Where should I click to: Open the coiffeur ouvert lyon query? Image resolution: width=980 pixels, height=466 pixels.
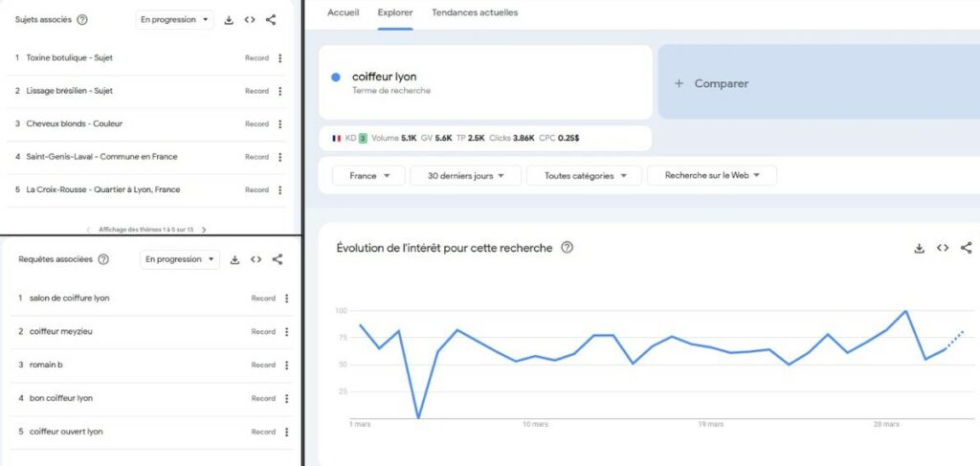(66, 432)
